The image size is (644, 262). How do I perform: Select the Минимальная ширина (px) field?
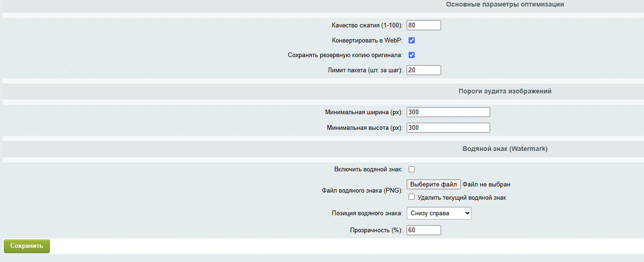(448, 112)
